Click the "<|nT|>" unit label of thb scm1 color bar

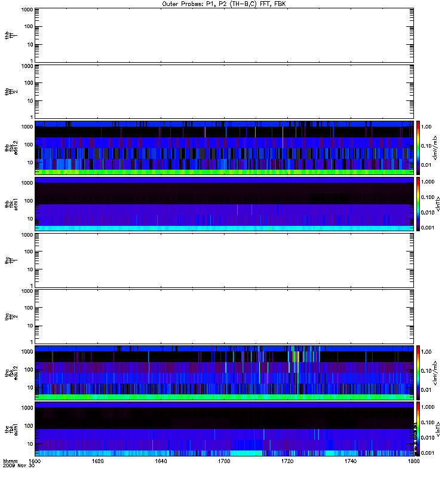point(438,204)
